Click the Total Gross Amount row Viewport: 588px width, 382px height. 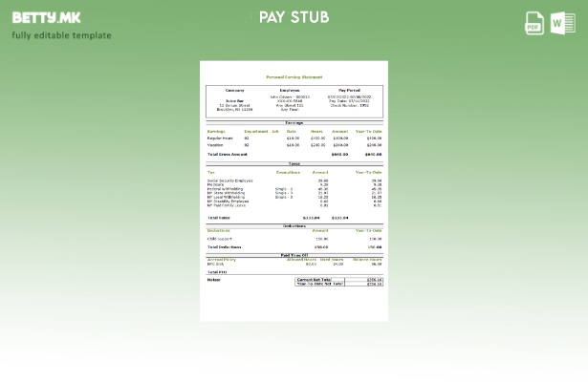[x=294, y=154]
